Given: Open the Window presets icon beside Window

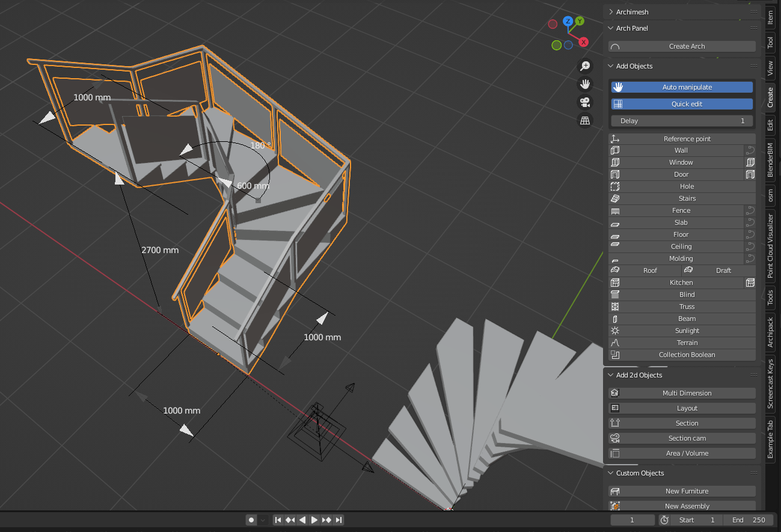Looking at the screenshot, I should click(x=750, y=162).
